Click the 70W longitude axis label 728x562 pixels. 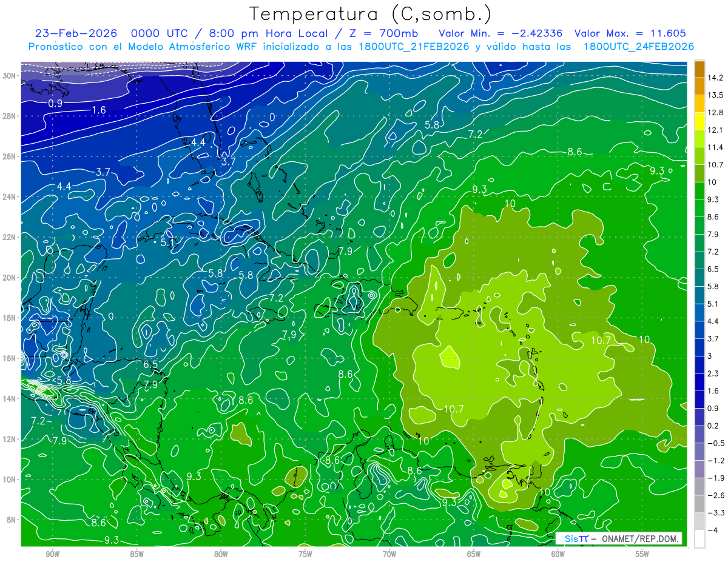tap(389, 554)
